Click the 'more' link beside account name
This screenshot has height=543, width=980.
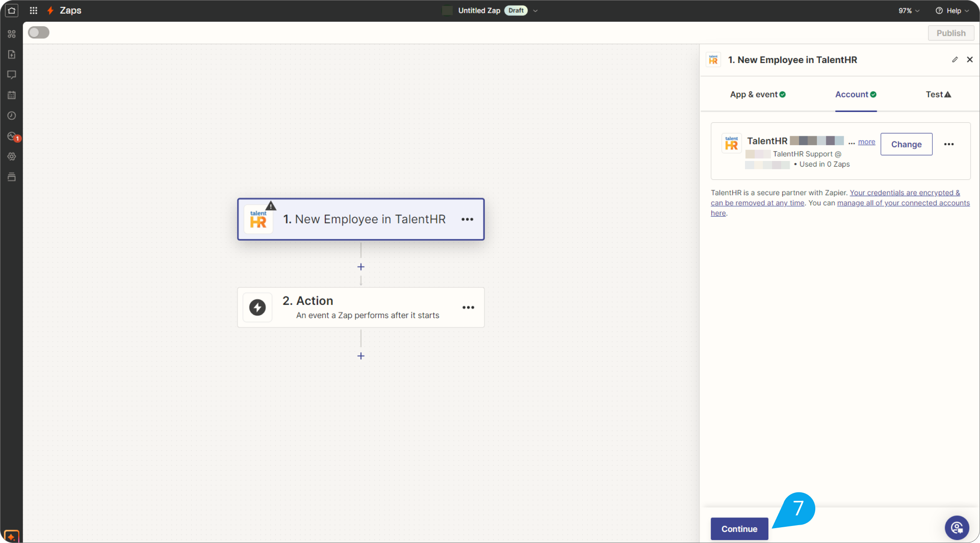[x=866, y=142]
